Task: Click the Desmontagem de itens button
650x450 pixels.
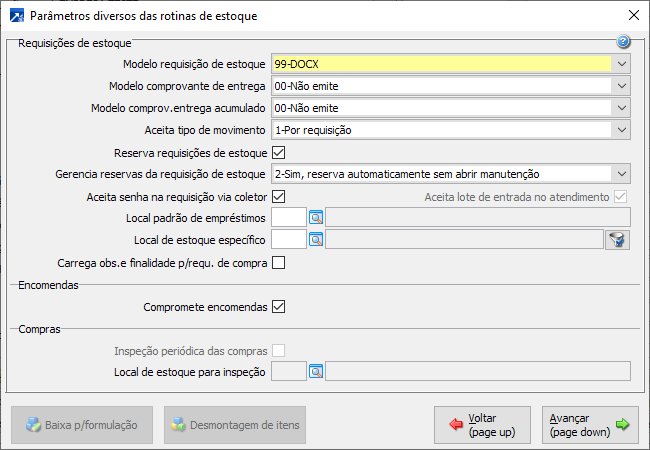Action: pos(235,425)
